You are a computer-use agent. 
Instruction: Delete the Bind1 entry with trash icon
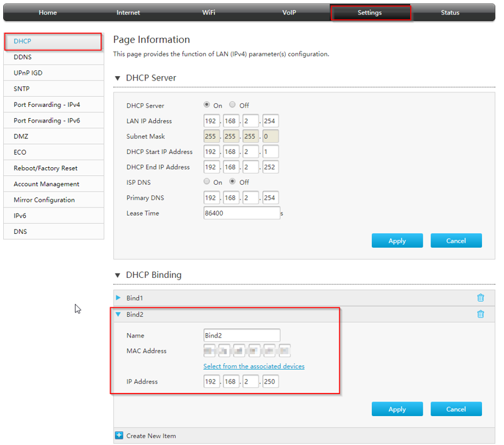481,298
